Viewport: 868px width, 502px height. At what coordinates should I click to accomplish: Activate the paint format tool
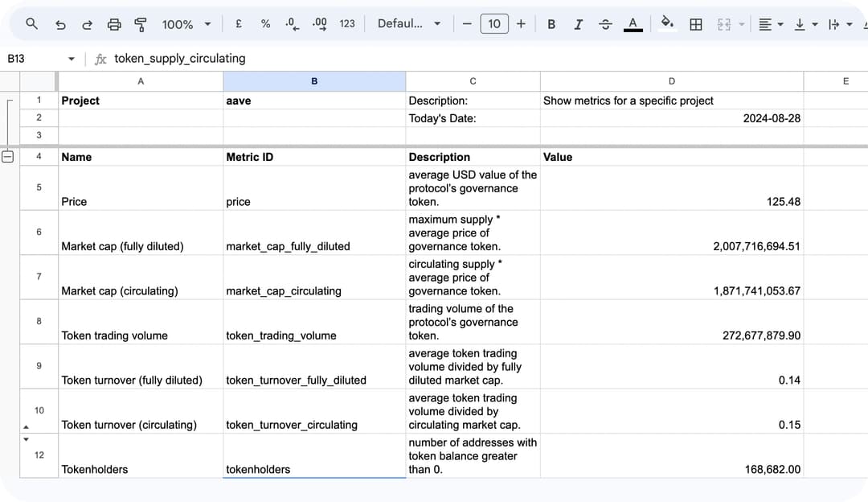[x=141, y=24]
